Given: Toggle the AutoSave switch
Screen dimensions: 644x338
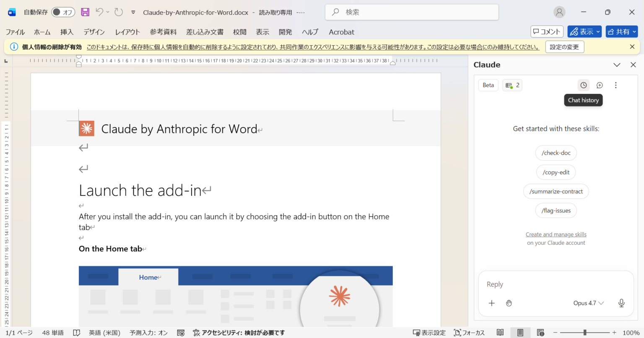Looking at the screenshot, I should (63, 12).
